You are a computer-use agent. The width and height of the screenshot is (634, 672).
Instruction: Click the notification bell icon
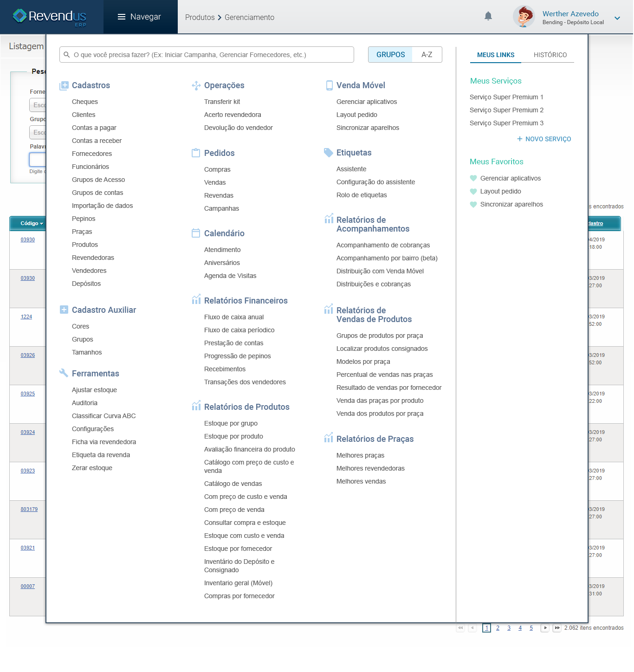488,17
